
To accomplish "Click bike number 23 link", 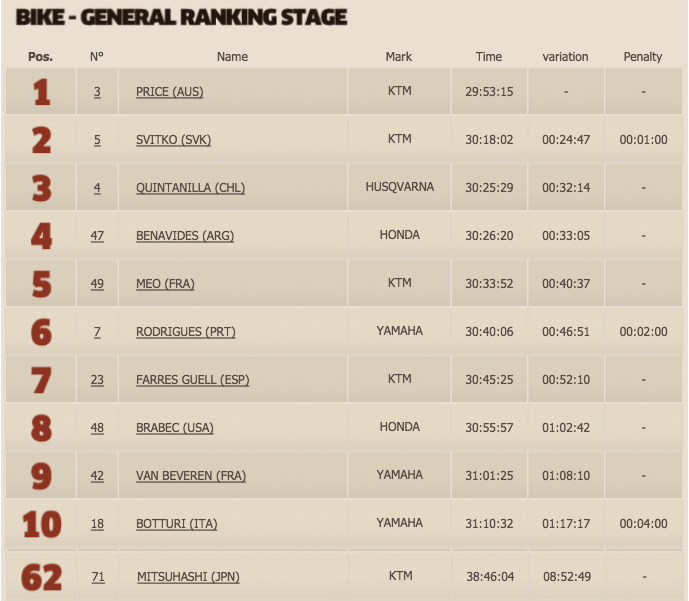I will click(x=97, y=380).
